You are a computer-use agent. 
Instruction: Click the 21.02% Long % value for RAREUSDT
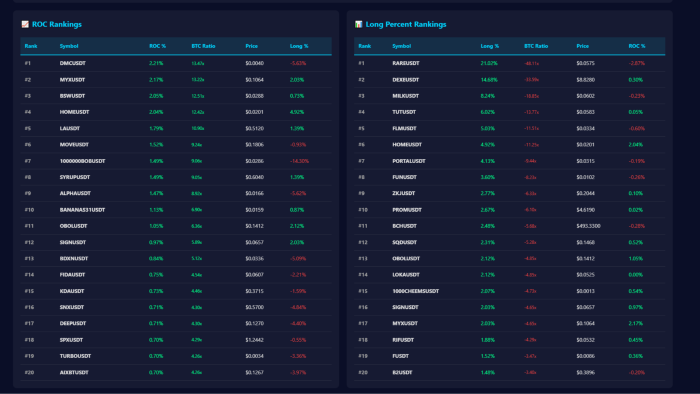pos(489,63)
